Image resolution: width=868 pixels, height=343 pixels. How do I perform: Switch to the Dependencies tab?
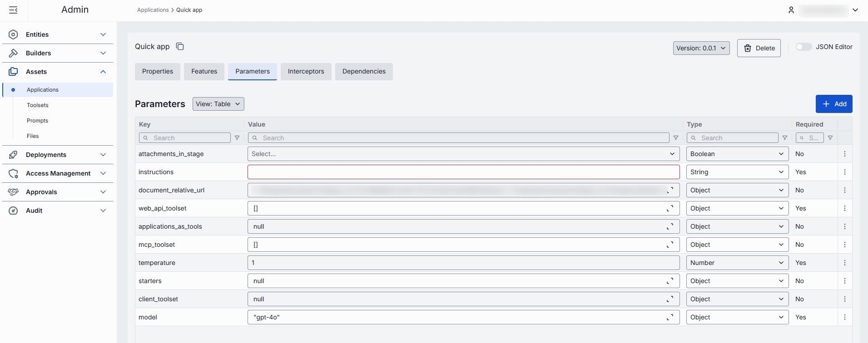click(x=363, y=71)
